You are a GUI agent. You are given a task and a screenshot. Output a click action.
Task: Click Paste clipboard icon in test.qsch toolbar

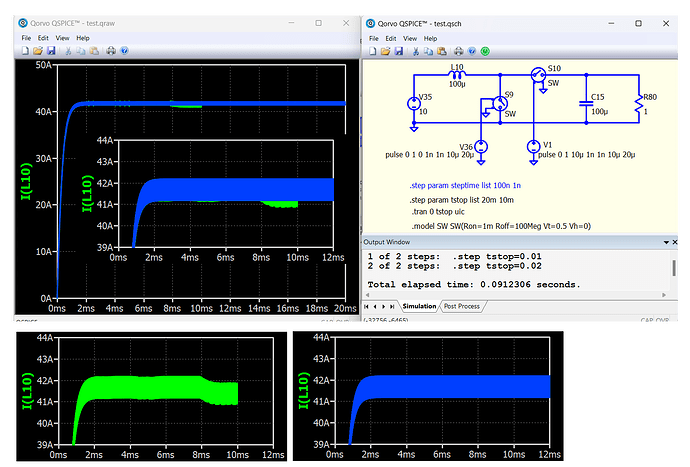coord(441,51)
